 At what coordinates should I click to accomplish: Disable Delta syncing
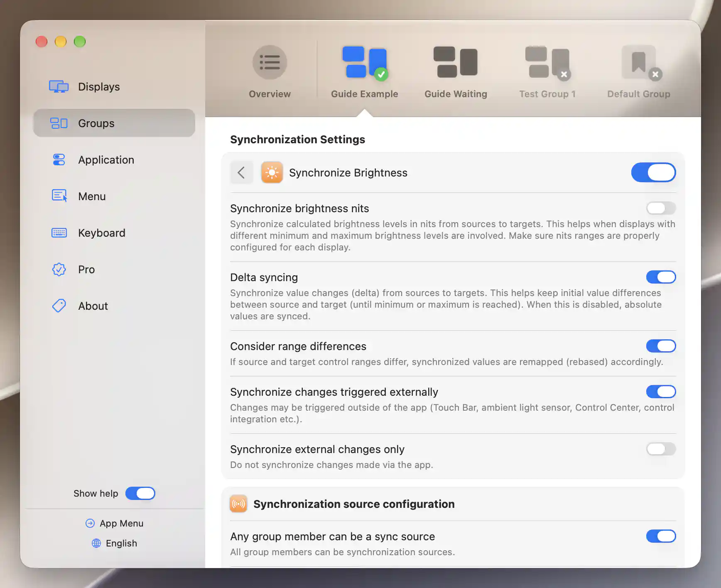[x=661, y=277]
